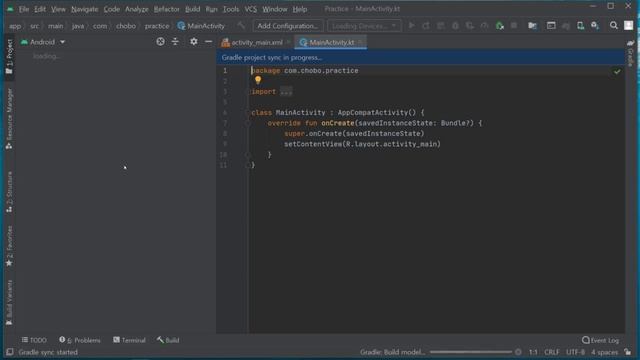Screen dimensions: 640x360
Task: Expand the folded import block
Action: (x=286, y=92)
